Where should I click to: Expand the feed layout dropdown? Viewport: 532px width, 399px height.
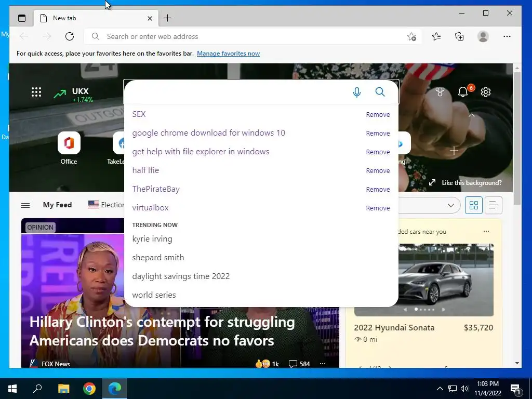(450, 205)
